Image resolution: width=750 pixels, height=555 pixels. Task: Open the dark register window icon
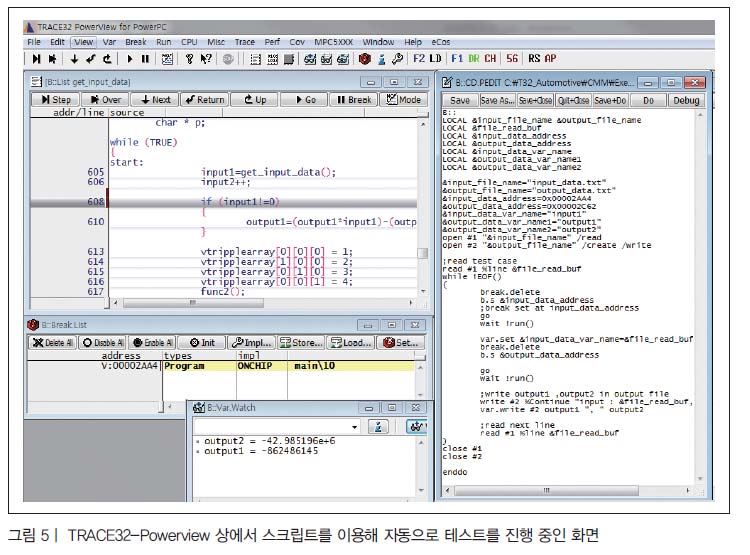(x=289, y=59)
